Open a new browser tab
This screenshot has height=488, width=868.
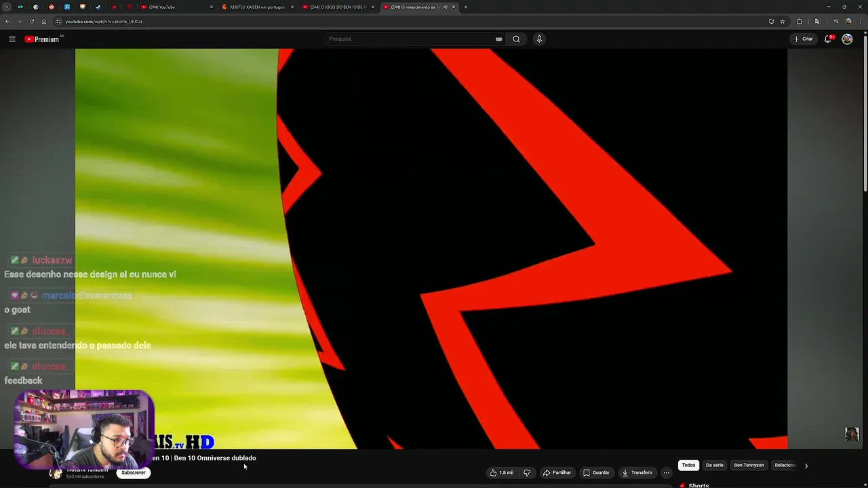tap(466, 7)
